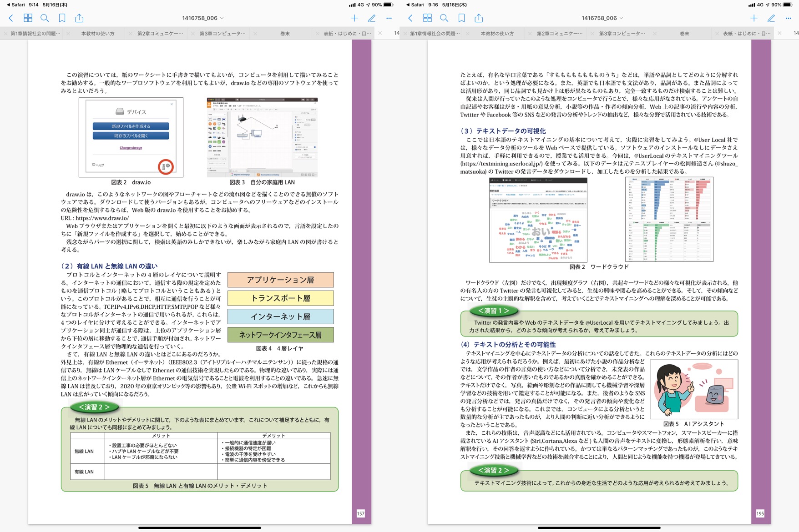Tap the draw.io dialog figure (図表2)
This screenshot has width=799, height=532.
click(131, 137)
